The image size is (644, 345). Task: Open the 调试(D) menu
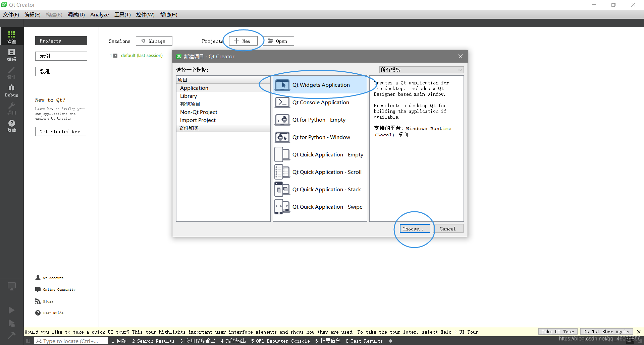pyautogui.click(x=76, y=14)
